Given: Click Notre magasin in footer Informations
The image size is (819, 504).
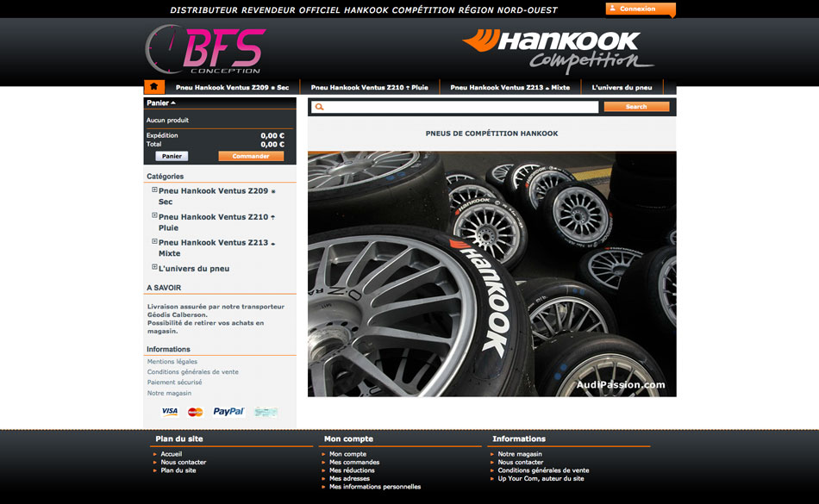Looking at the screenshot, I should [x=520, y=454].
